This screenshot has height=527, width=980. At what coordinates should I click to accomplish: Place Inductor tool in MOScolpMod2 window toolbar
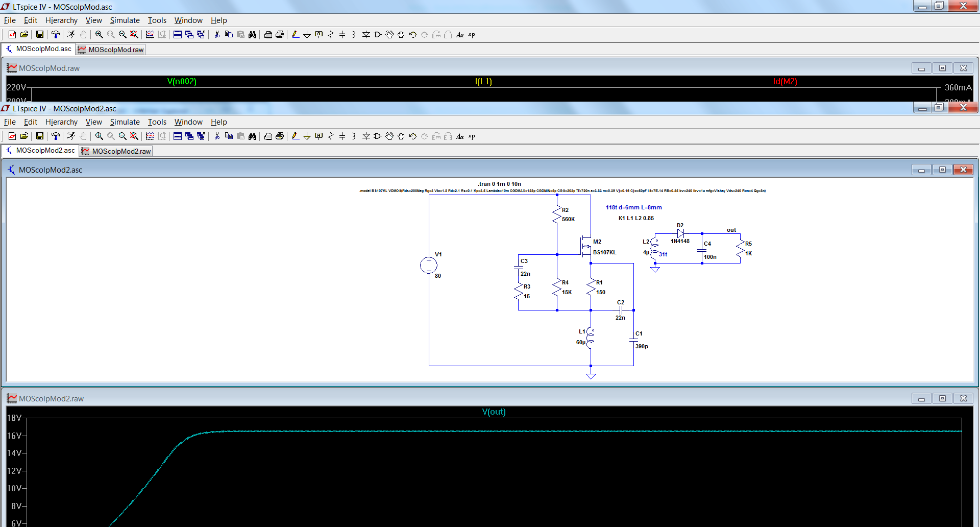coord(354,136)
